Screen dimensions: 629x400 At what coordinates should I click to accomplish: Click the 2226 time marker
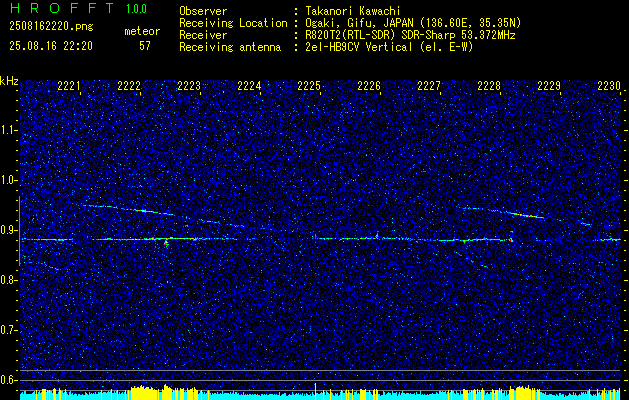click(x=369, y=86)
